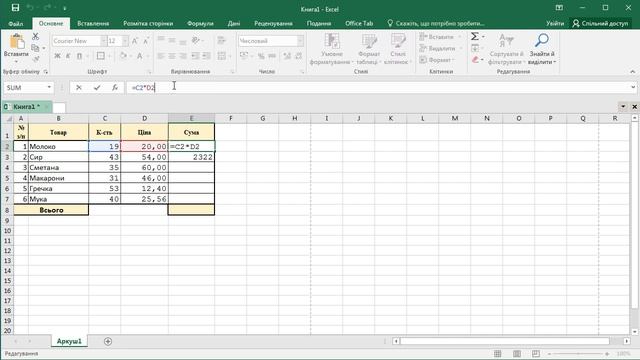Click the ribbon display options icon in the title bar
The image size is (640, 360).
coord(559,8)
